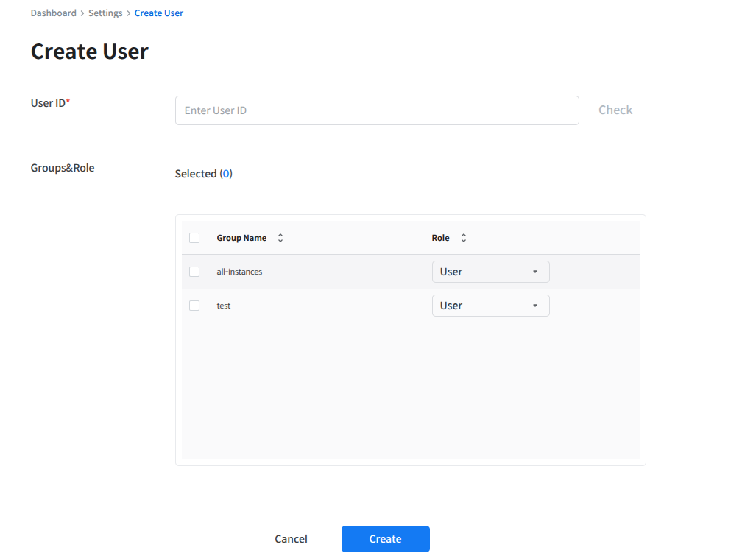The image size is (756, 553).
Task: Click the Create User breadcrumb item
Action: click(159, 13)
